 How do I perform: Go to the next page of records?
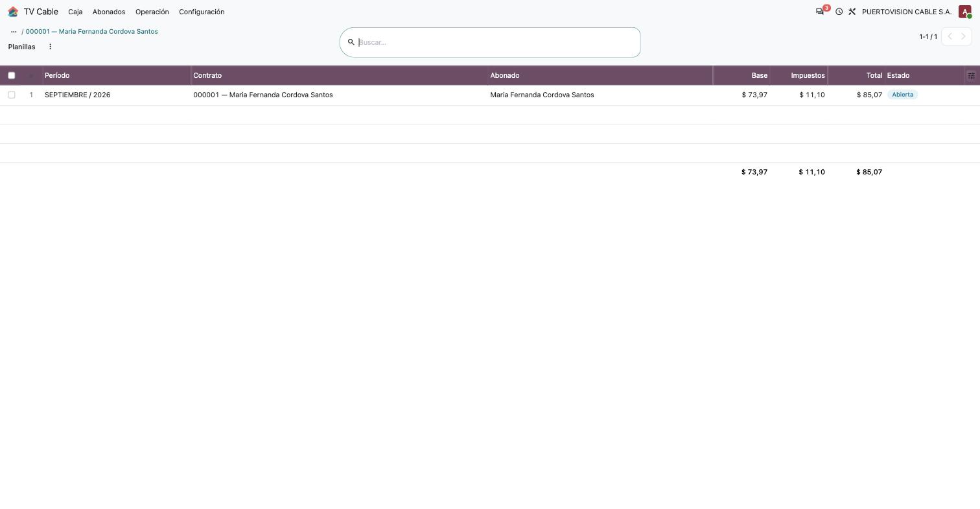coord(963,36)
